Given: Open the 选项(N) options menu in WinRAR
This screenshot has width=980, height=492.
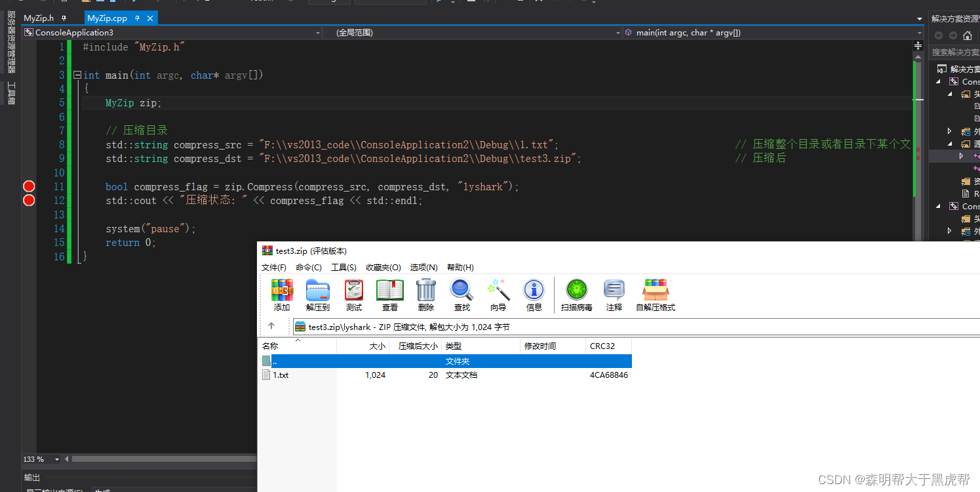Looking at the screenshot, I should (x=423, y=267).
